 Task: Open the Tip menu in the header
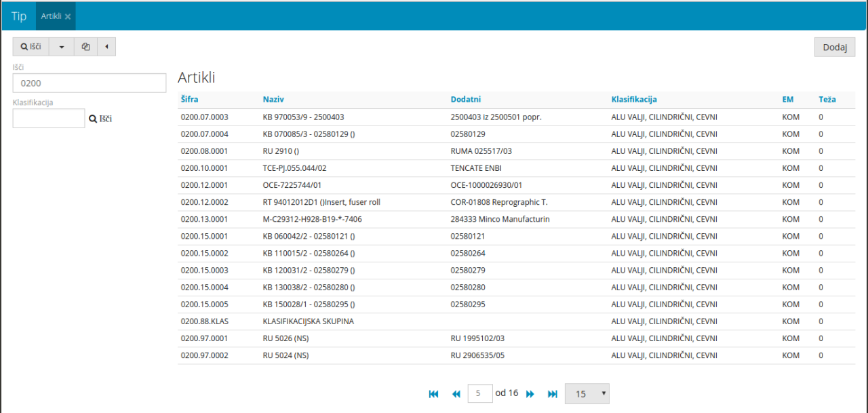coord(19,16)
